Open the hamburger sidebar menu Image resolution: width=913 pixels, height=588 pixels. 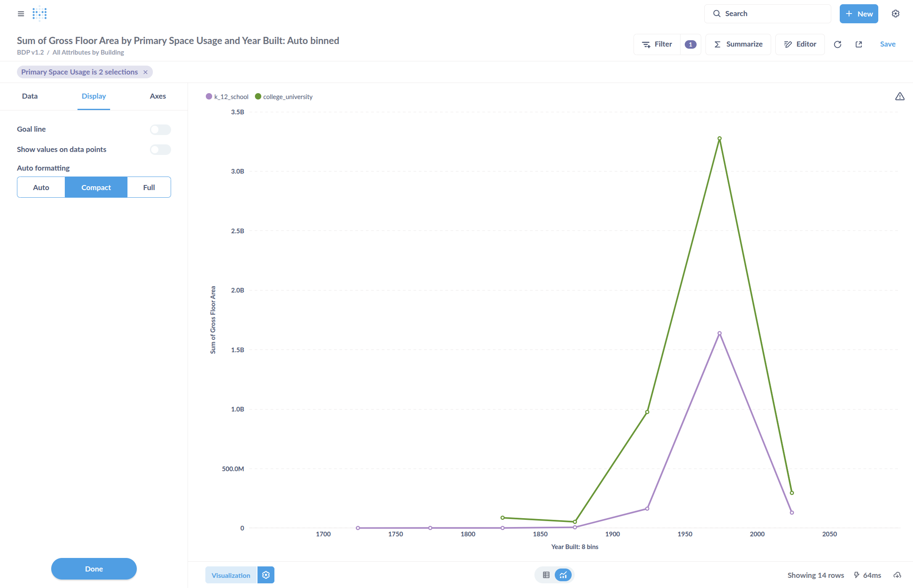click(x=21, y=14)
